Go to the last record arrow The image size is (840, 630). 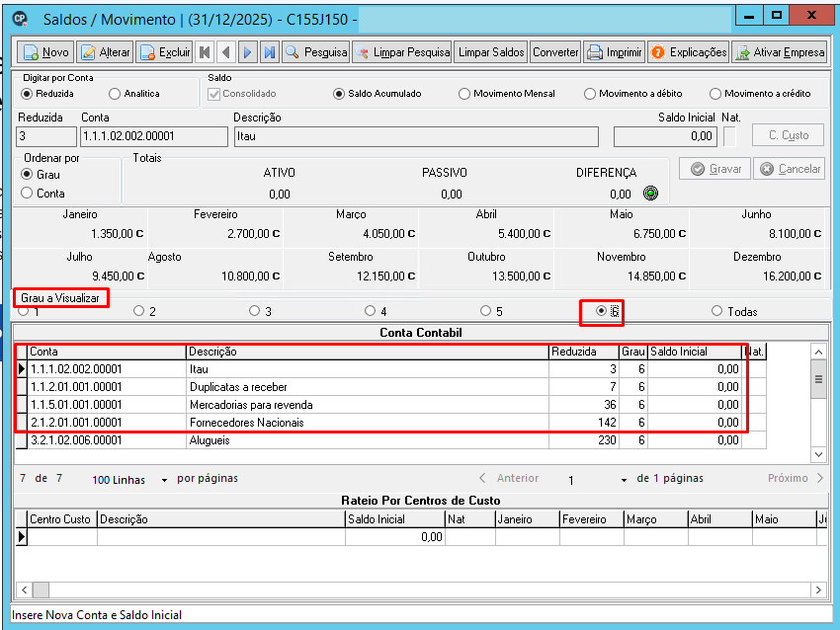[x=270, y=52]
